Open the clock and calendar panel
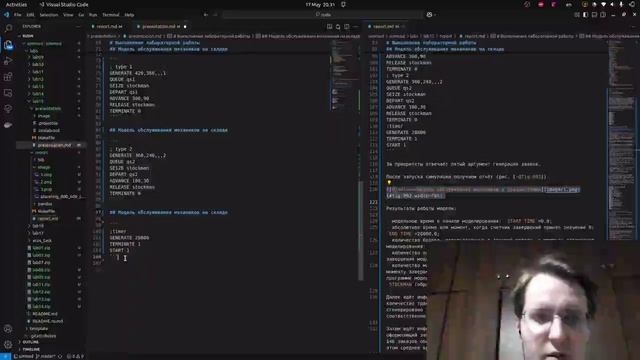The height and width of the screenshot is (360, 640). 320,4
